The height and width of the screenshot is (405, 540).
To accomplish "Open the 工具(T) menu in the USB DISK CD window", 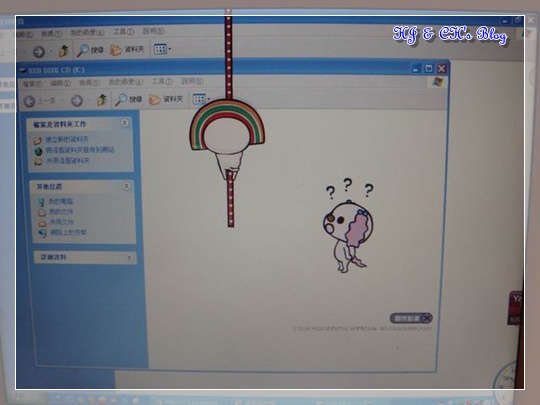I will 162,82.
